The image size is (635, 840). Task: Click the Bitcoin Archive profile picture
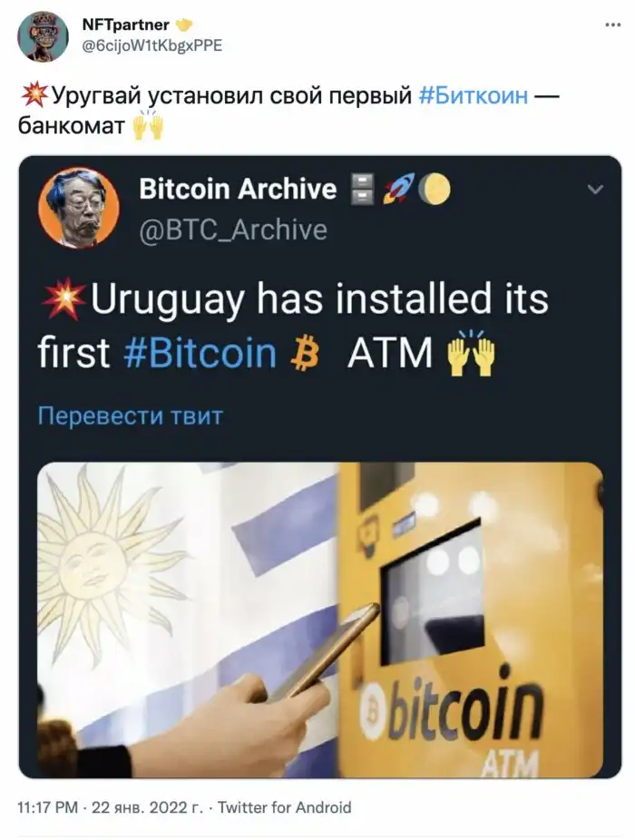point(79,208)
